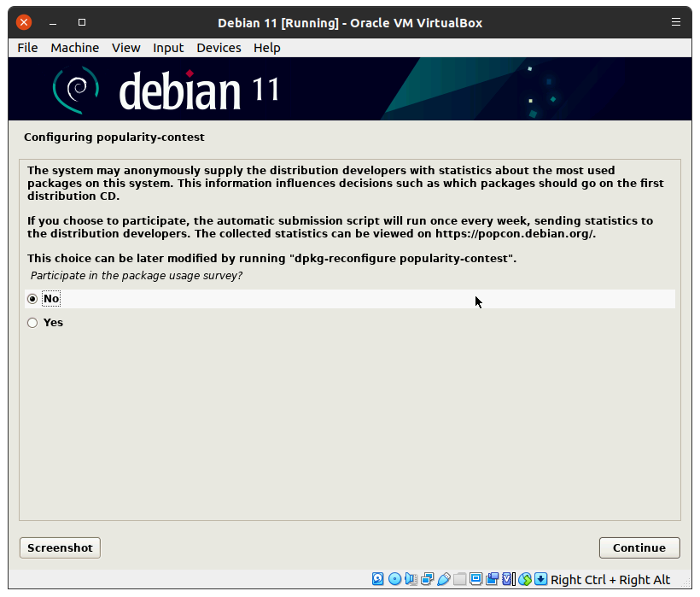Click the recording status icon

point(492,579)
